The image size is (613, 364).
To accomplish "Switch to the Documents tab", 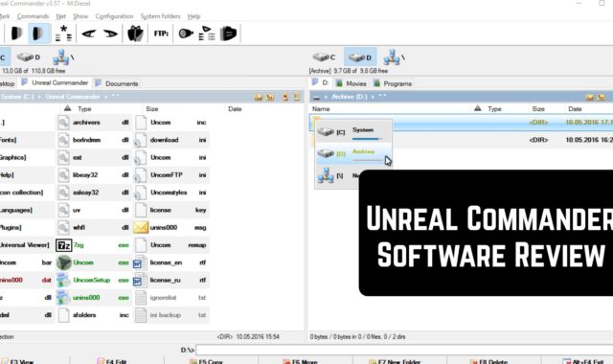I will pyautogui.click(x=117, y=83).
